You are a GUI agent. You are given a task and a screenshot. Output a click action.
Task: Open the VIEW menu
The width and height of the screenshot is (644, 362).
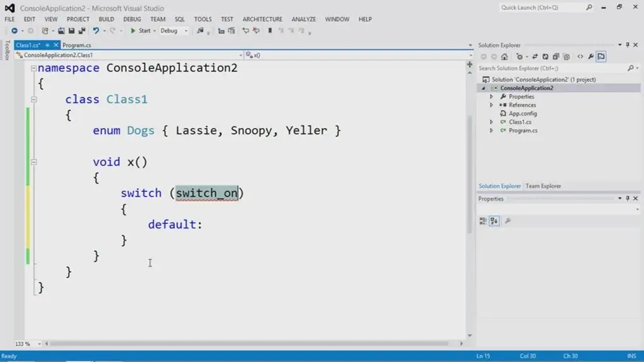[x=51, y=19]
